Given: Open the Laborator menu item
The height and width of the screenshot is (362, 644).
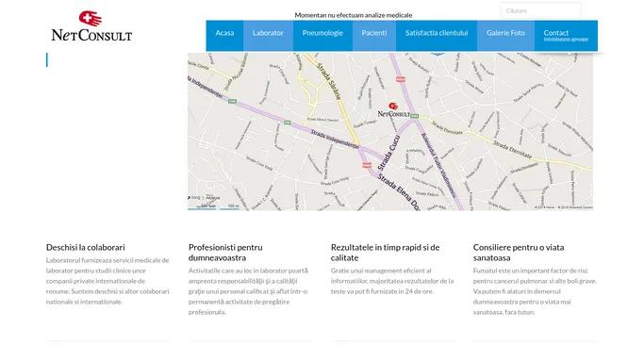Looking at the screenshot, I should pos(268,36).
